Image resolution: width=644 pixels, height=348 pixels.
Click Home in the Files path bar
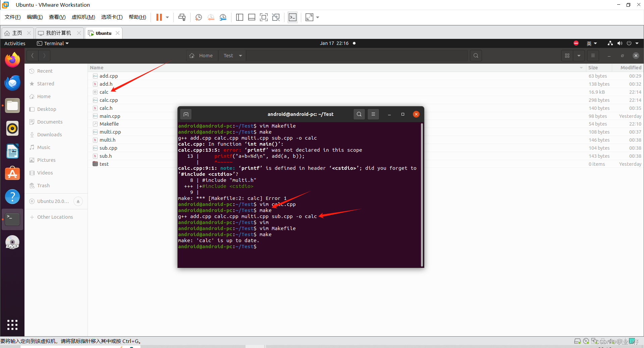202,56
